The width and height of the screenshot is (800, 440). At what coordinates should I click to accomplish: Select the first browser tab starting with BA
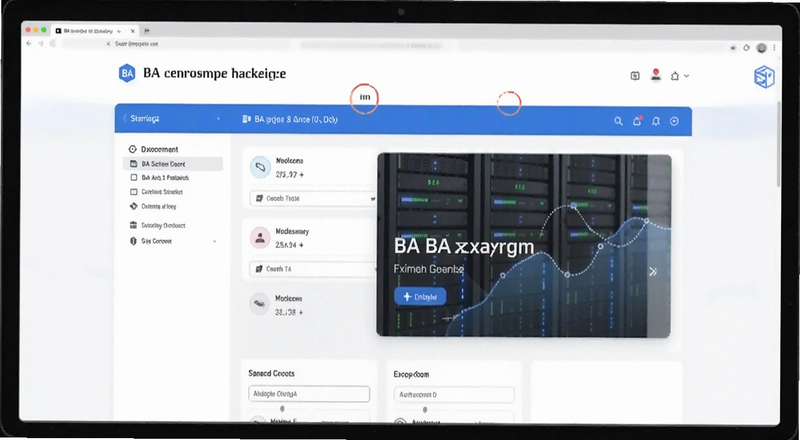95,31
